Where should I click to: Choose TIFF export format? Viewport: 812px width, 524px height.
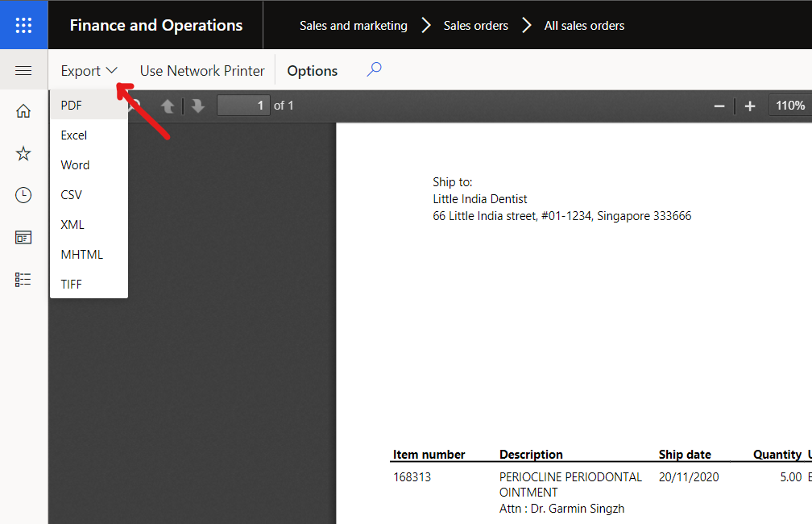tap(89, 284)
